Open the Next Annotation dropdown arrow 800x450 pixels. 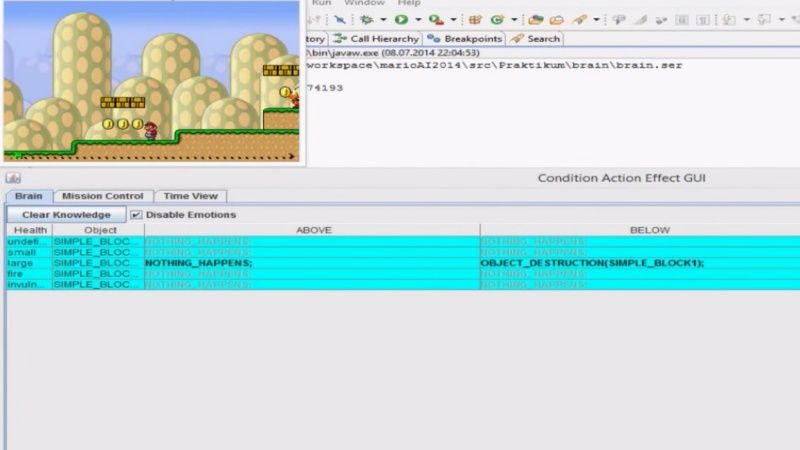coord(746,20)
